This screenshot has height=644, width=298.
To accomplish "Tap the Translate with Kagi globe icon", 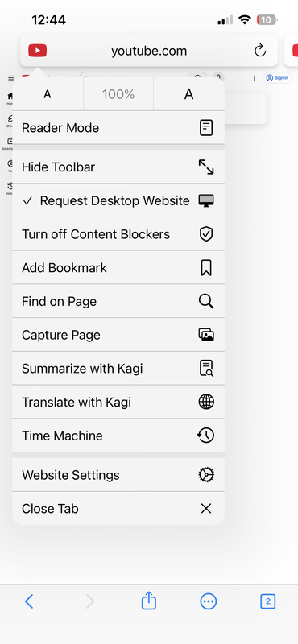I will click(x=206, y=402).
